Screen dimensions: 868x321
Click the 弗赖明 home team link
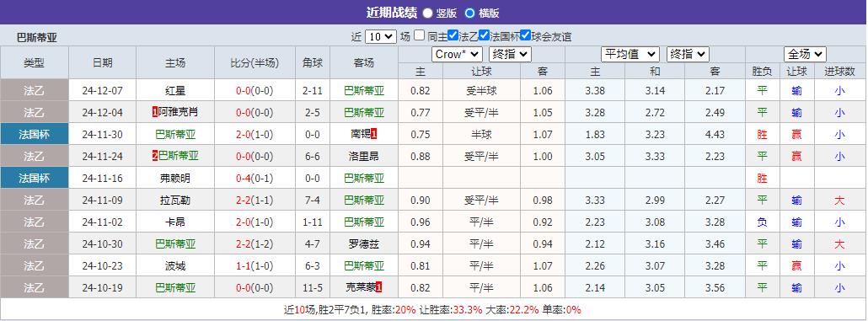tap(175, 179)
